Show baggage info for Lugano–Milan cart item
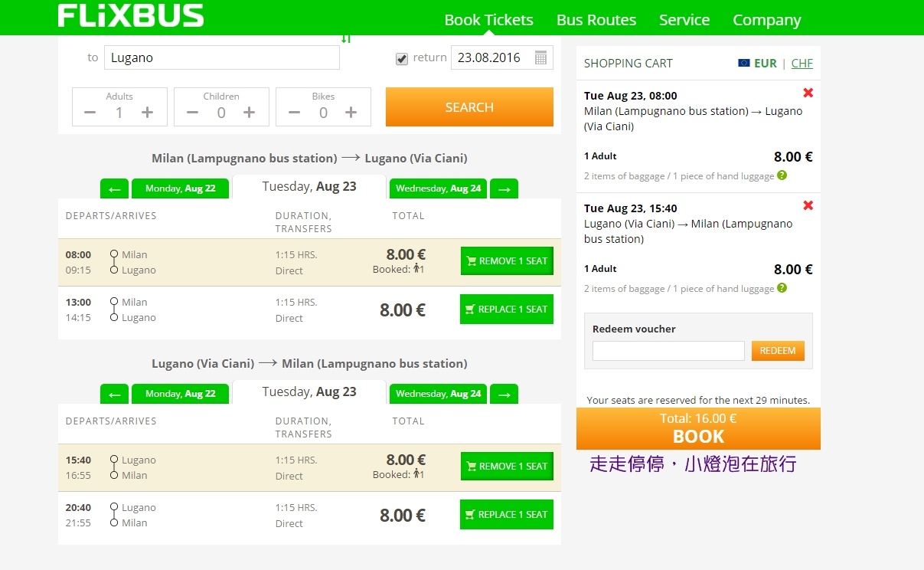This screenshot has width=924, height=570. click(782, 288)
